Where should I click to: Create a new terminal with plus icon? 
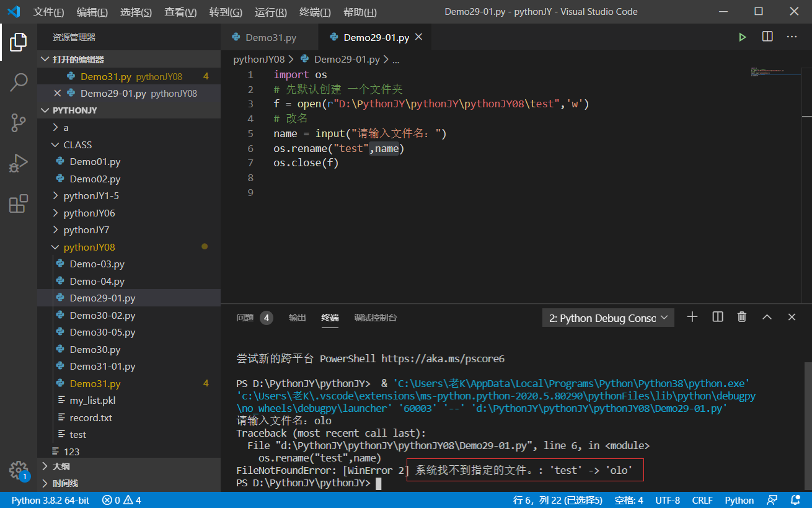pyautogui.click(x=692, y=317)
